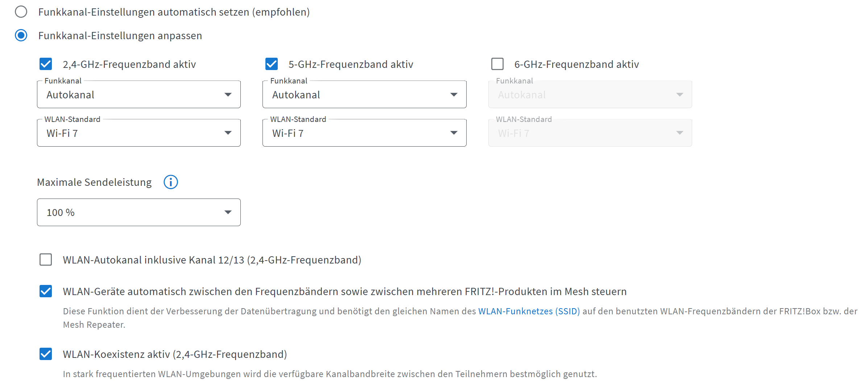
Task: Open 2,4-GHz WLAN-Standard Wi-Fi 7 dropdown
Action: [139, 133]
